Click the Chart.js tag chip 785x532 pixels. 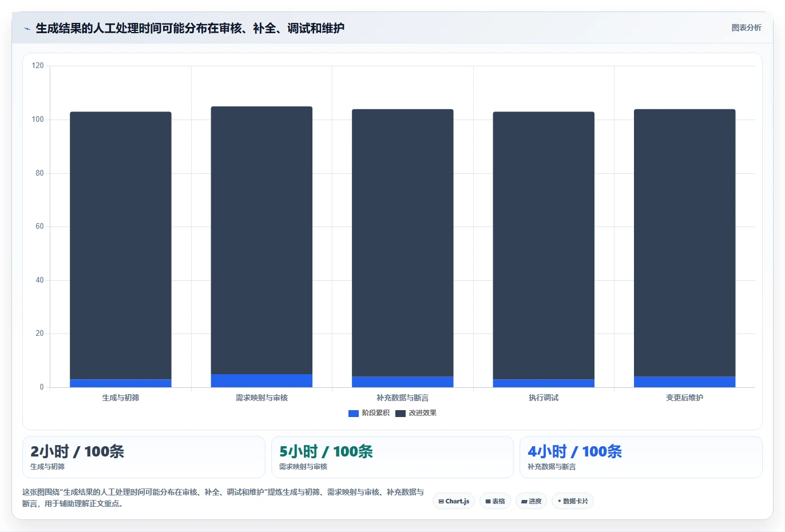(x=454, y=501)
